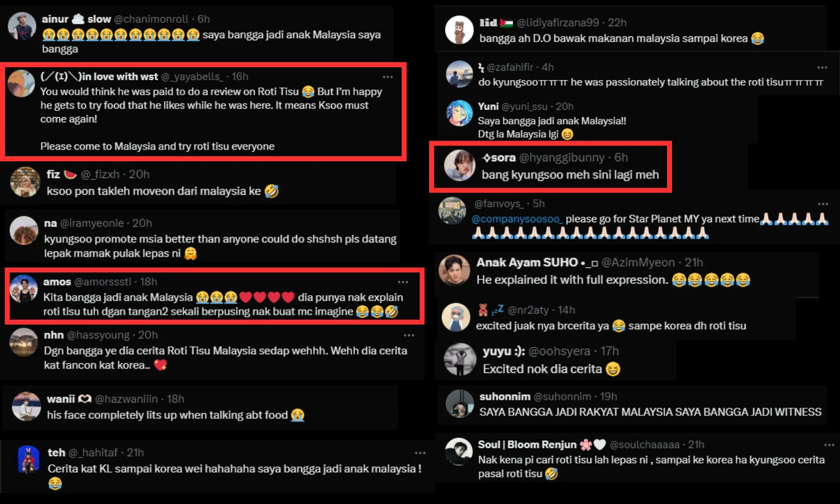Open the @iramyeonie handle
Viewport: 840px width, 504px height.
[91, 223]
